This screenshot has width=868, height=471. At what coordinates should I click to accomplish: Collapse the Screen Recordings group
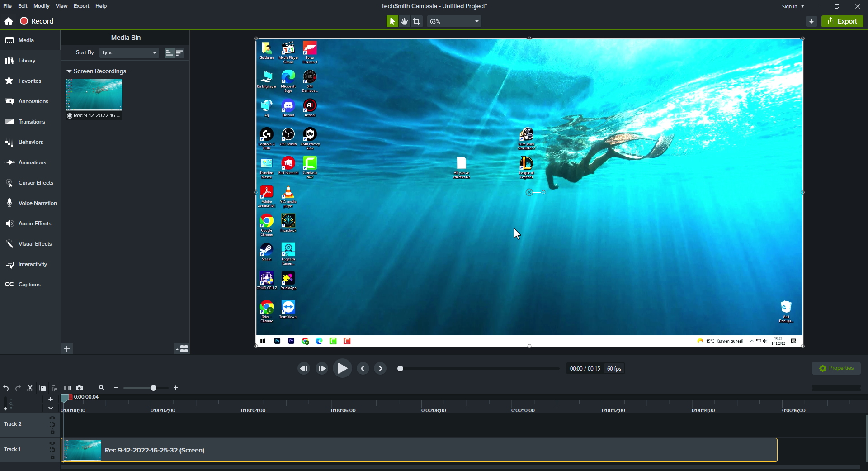(69, 71)
